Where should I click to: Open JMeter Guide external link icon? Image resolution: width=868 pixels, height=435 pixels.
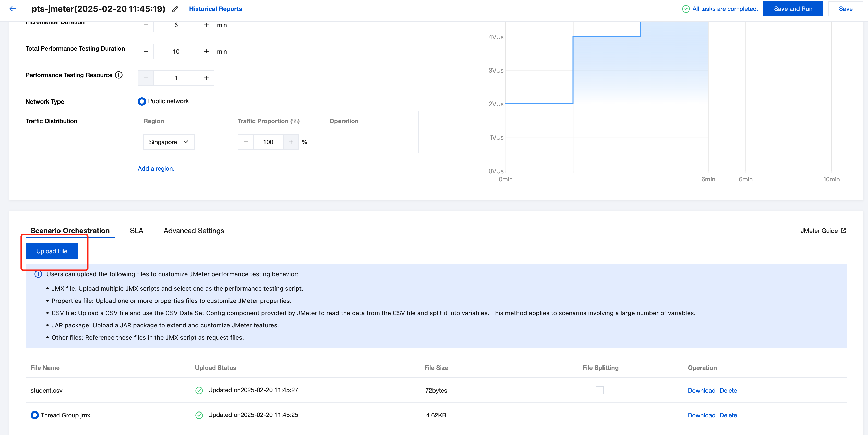843,231
